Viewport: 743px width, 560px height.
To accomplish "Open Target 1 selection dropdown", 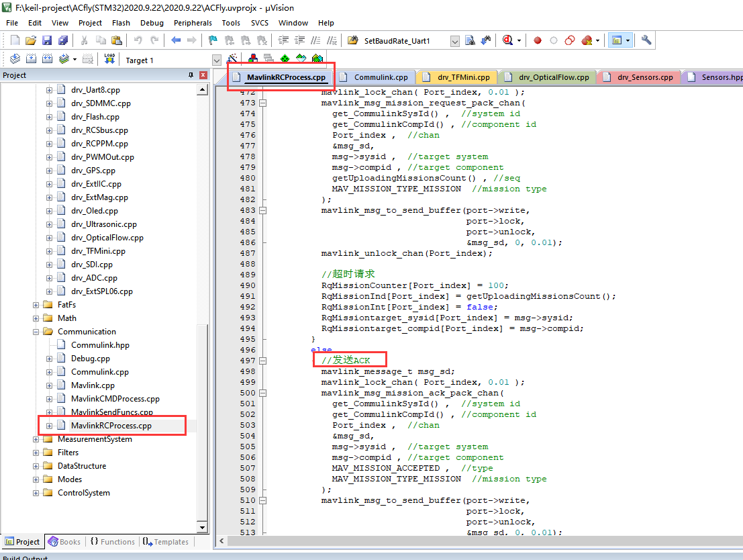I will pyautogui.click(x=217, y=60).
